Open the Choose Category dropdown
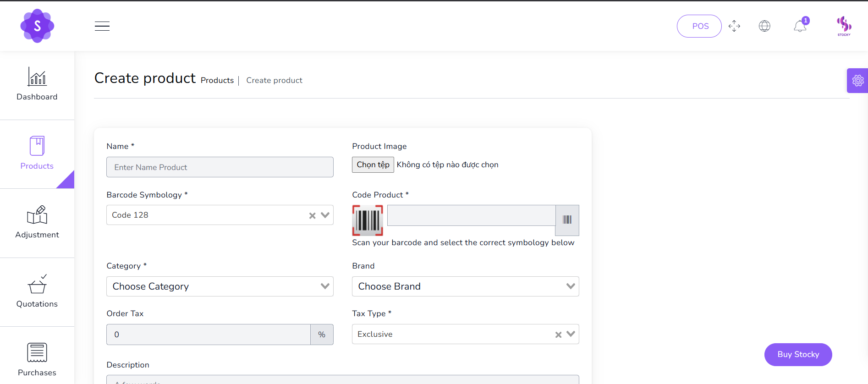This screenshot has width=868, height=384. click(x=220, y=286)
